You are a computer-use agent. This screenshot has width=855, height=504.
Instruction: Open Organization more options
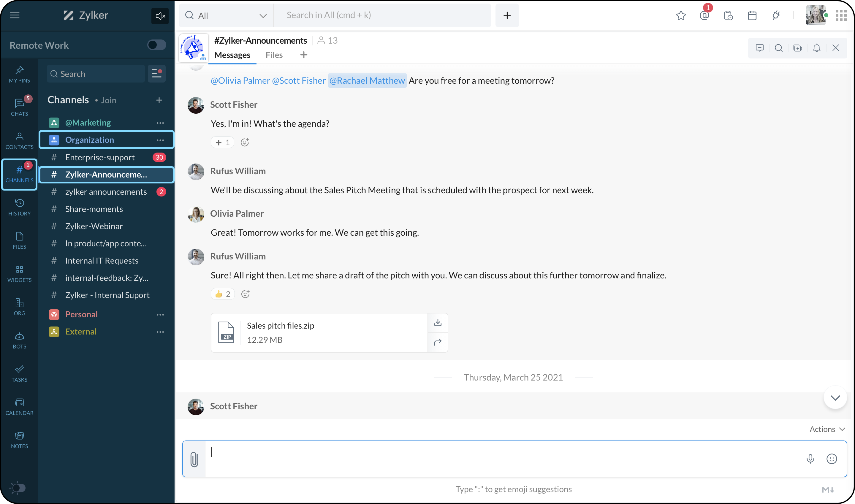point(160,140)
